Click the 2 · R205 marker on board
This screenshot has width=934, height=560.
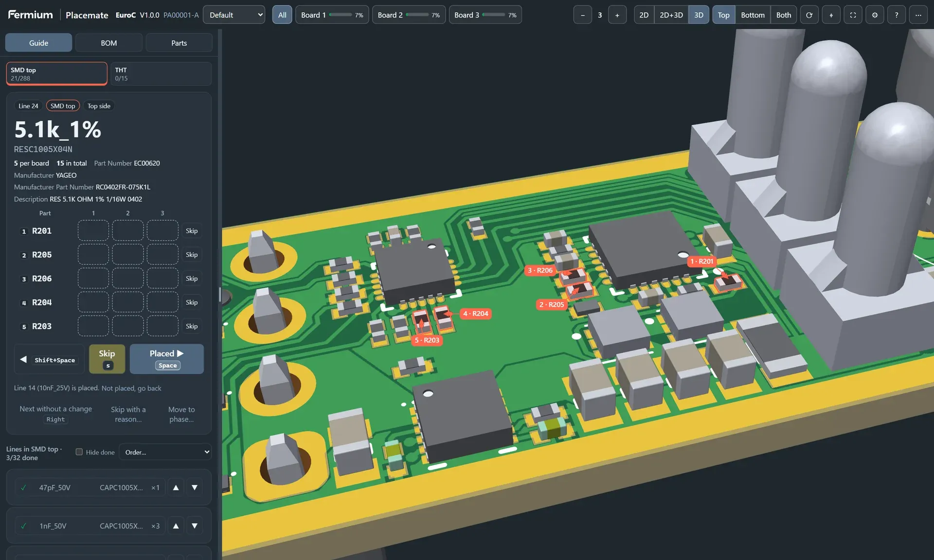point(552,304)
